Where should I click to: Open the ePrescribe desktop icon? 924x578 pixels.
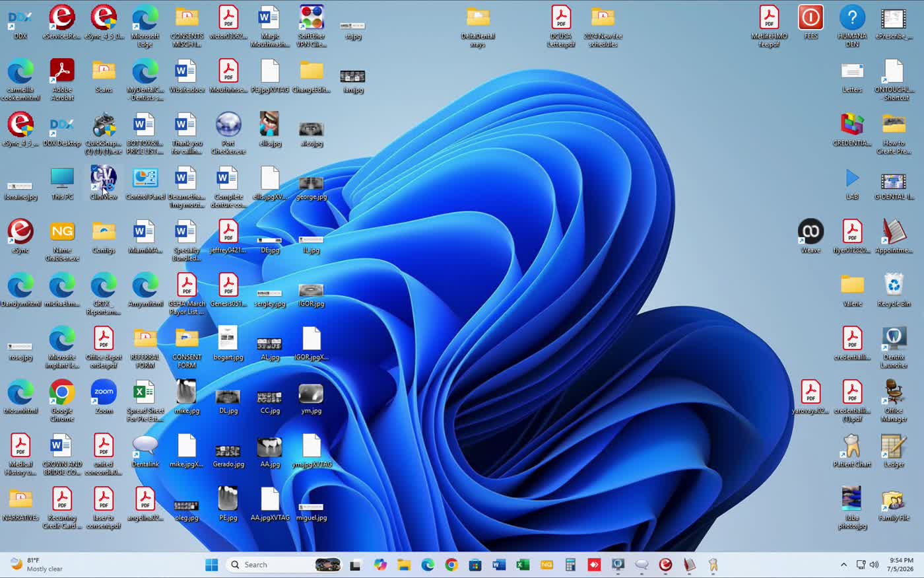894,22
